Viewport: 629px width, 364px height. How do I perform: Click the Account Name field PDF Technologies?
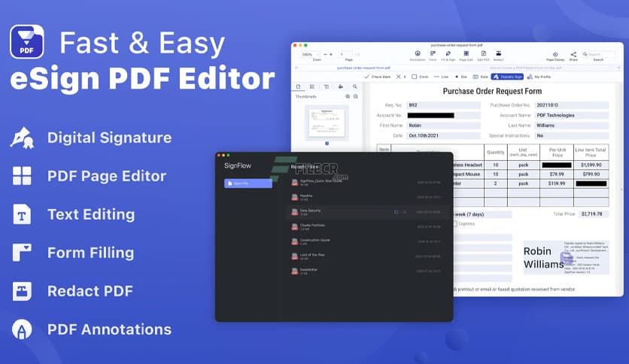click(572, 116)
